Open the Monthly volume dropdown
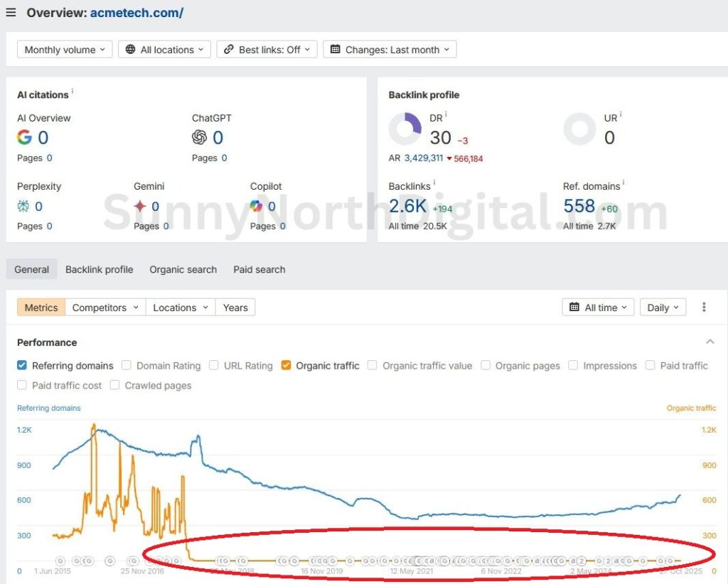The width and height of the screenshot is (728, 584). (x=64, y=49)
